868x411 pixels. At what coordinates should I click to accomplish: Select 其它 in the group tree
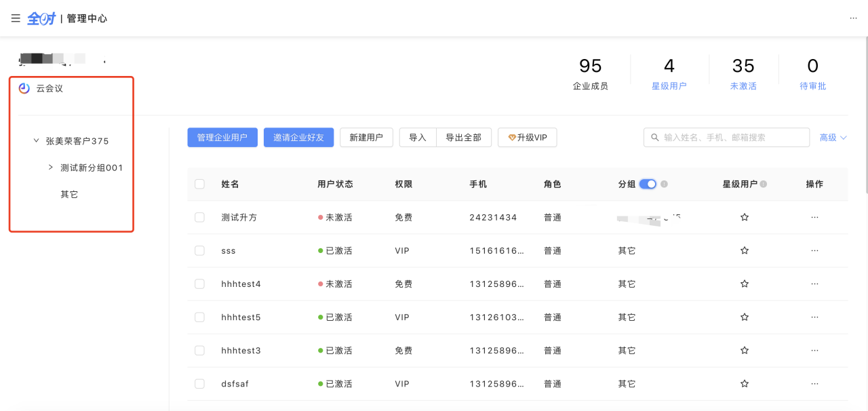pos(69,195)
